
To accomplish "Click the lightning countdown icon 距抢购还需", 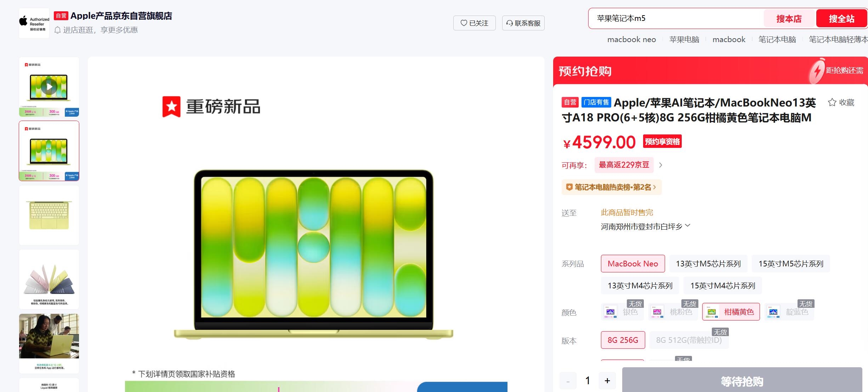I will [817, 71].
